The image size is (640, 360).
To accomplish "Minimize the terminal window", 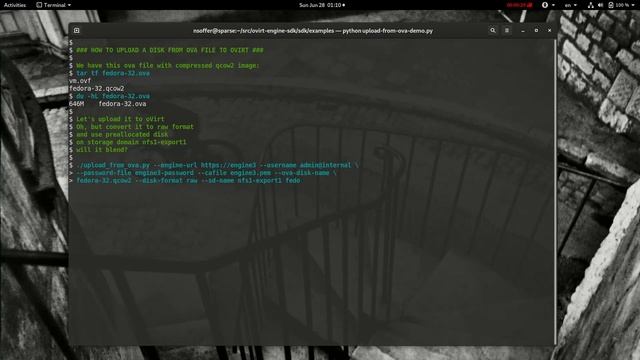I will coord(523,31).
